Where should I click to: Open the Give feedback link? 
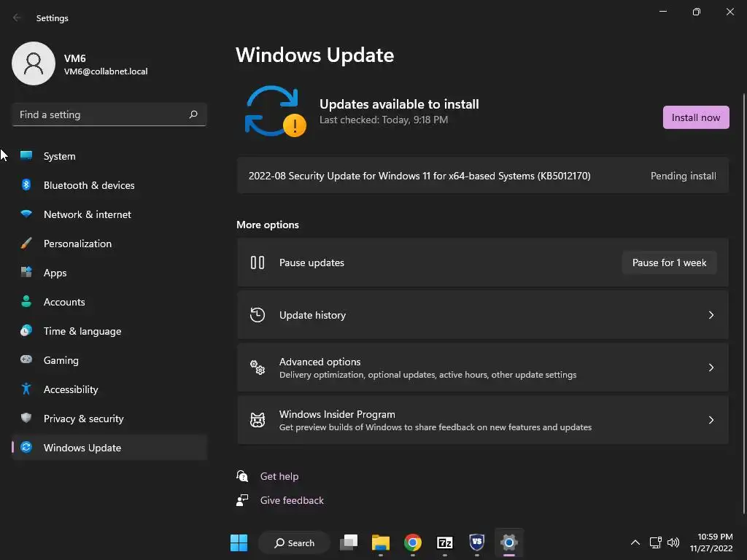292,500
